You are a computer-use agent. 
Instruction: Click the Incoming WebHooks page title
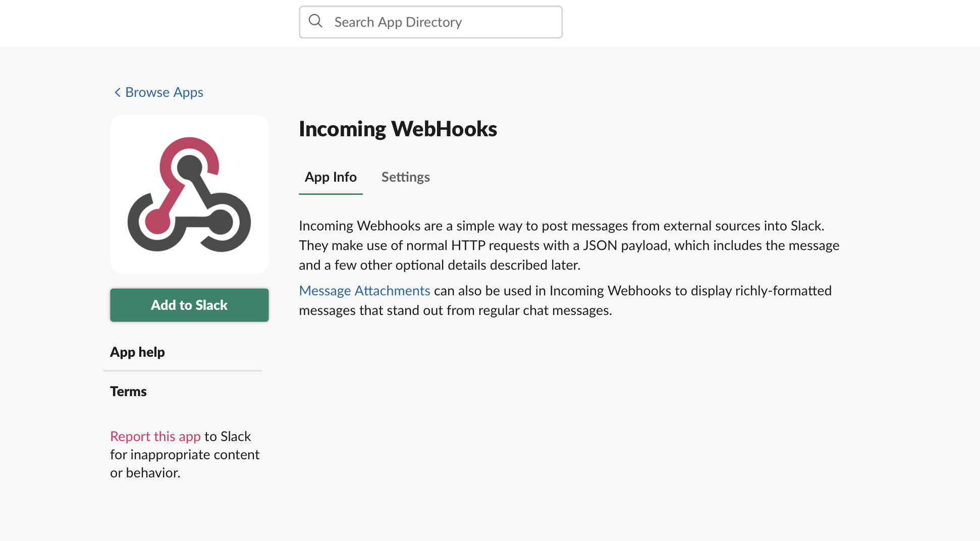[x=398, y=129]
